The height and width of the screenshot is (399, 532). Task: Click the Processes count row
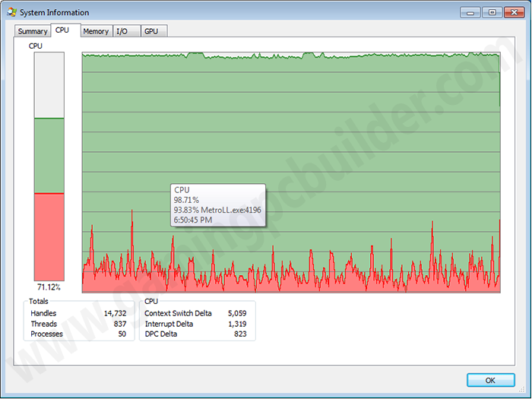(78, 334)
